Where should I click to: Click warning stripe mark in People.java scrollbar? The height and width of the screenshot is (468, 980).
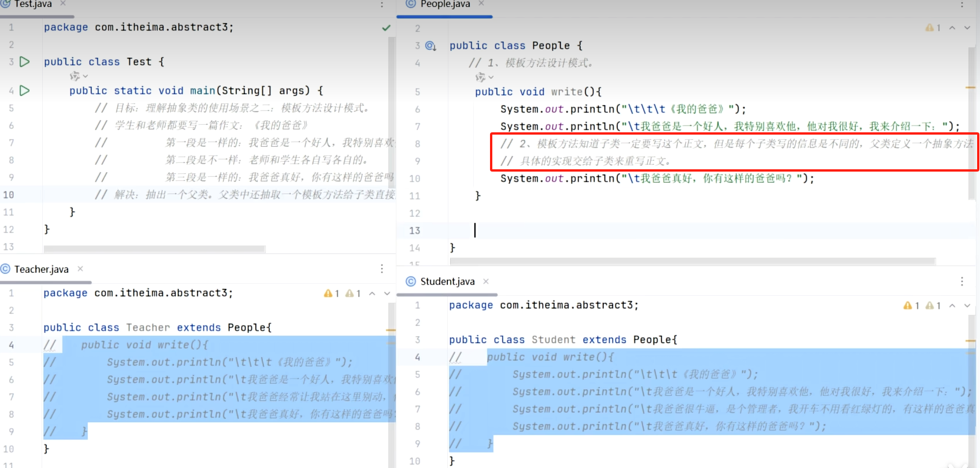pyautogui.click(x=971, y=87)
